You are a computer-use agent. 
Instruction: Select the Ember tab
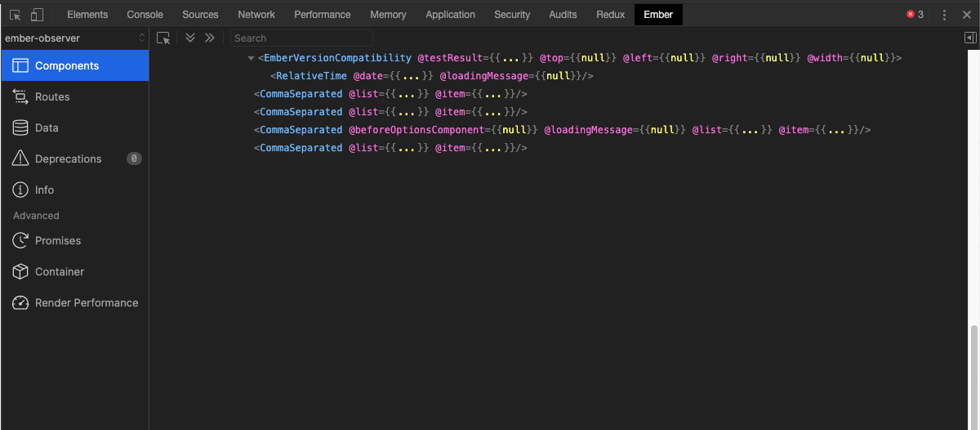658,15
